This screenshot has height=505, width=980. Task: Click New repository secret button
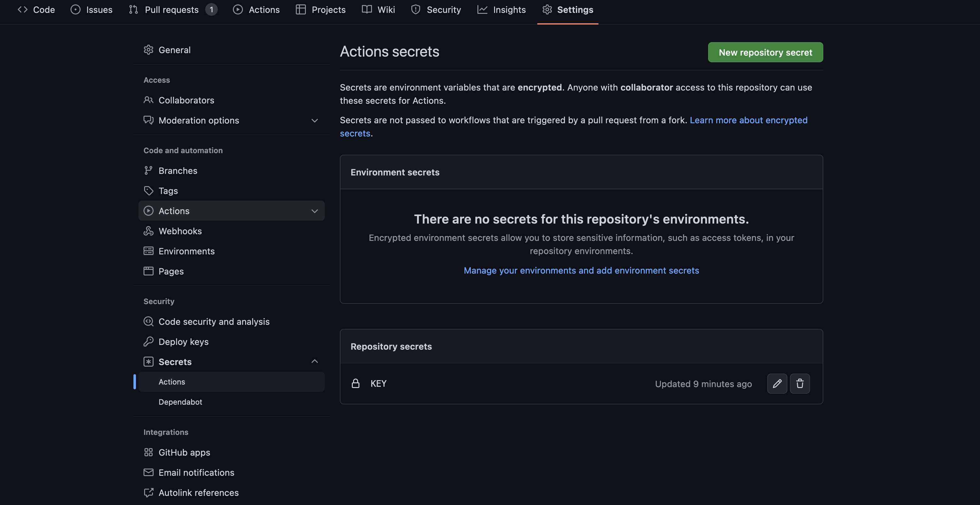point(765,52)
